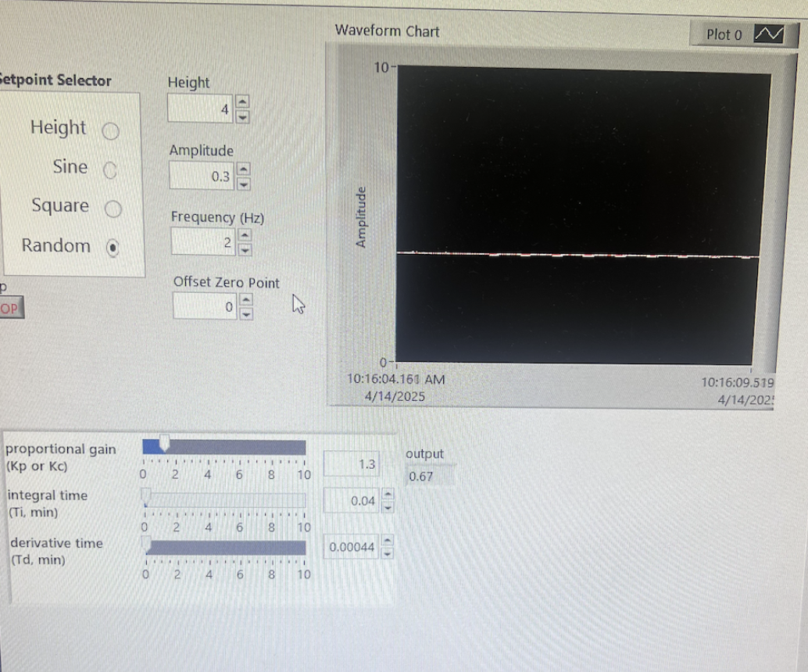Increment the integral time value

pos(388,494)
